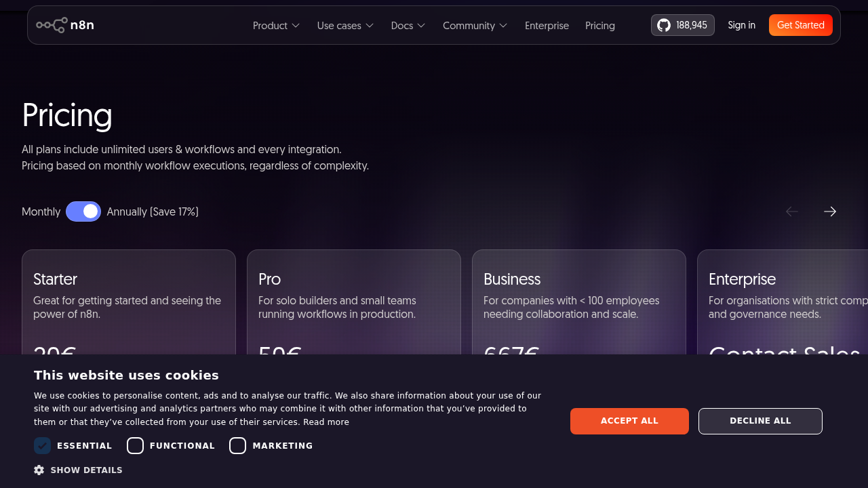Expand the Docs menu
Image resolution: width=868 pixels, height=488 pixels.
coord(408,26)
